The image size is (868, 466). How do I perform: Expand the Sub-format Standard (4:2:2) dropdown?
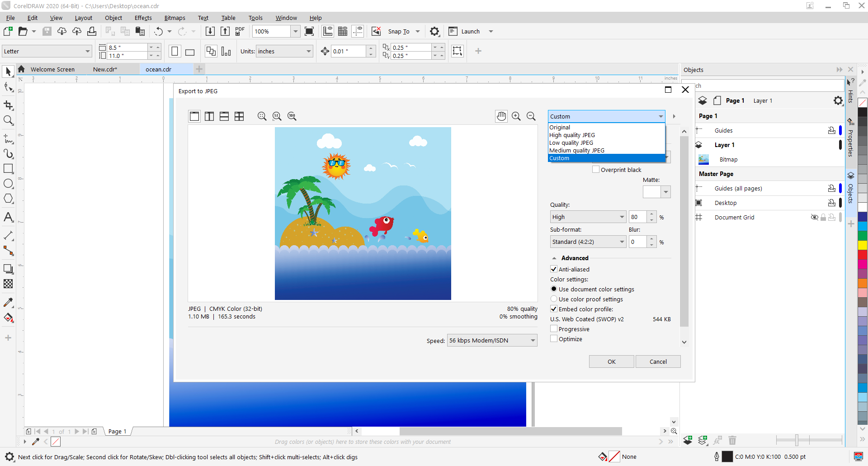pyautogui.click(x=588, y=242)
